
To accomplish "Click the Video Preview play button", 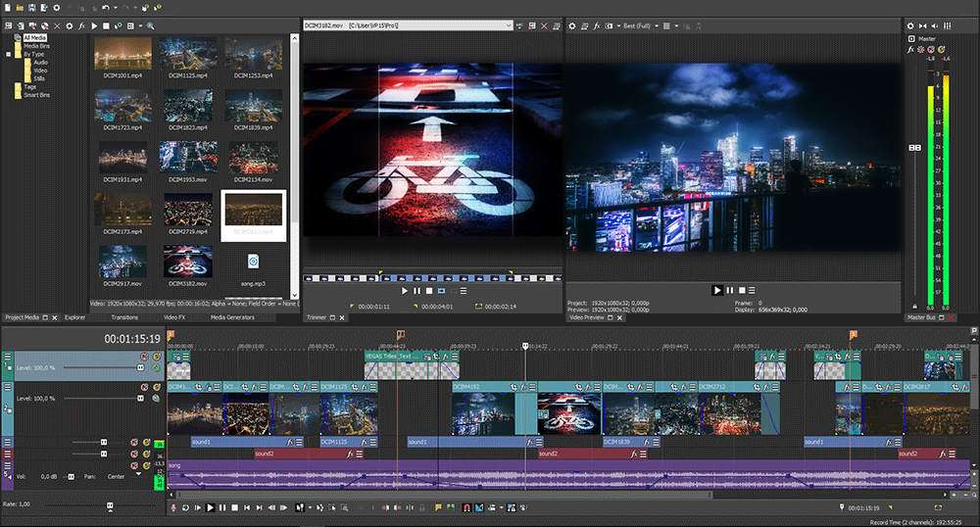I will (x=717, y=290).
